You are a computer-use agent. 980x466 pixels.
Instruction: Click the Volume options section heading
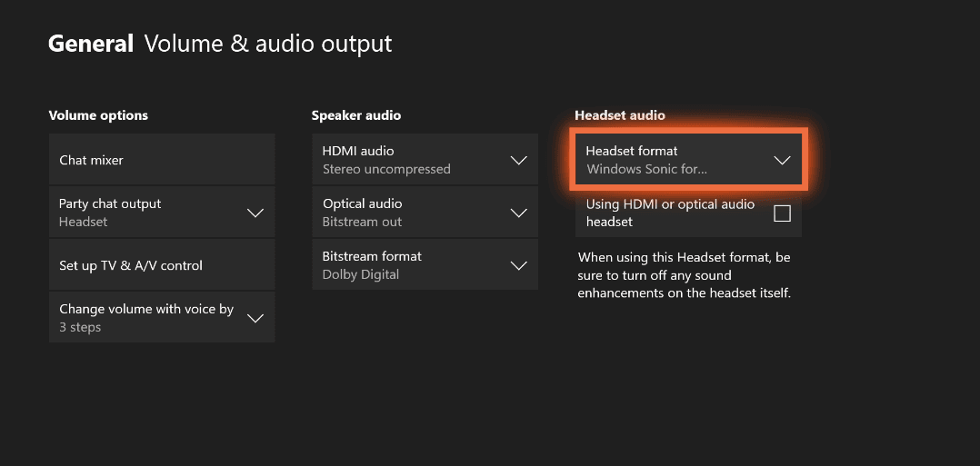click(x=98, y=115)
